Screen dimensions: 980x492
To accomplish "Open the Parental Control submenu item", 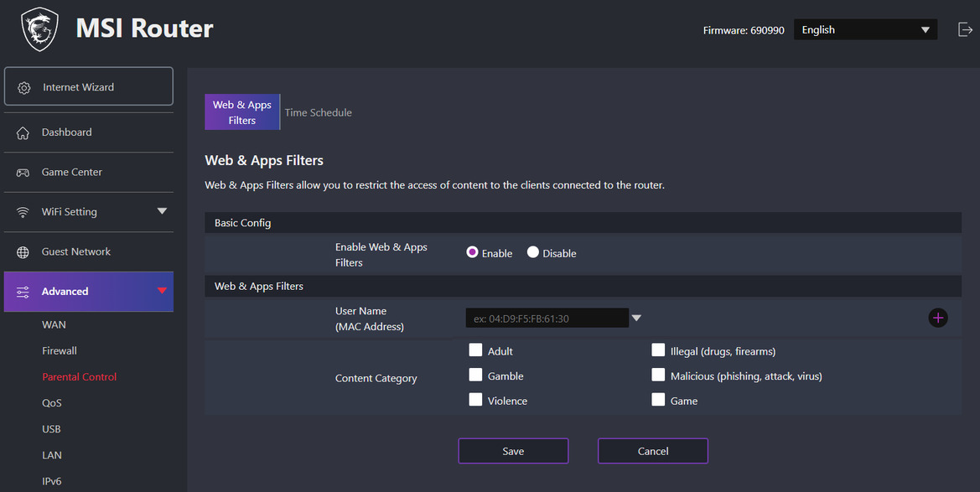I will 80,377.
